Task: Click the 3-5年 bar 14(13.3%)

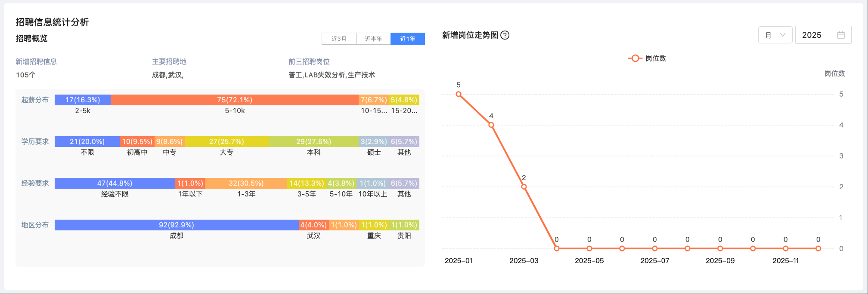Action: coord(307,183)
